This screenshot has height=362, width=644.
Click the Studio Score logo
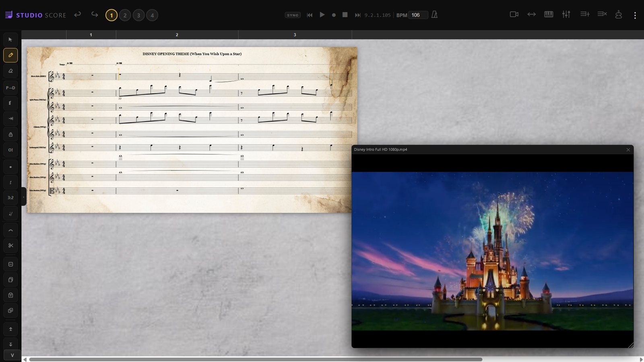pos(36,15)
